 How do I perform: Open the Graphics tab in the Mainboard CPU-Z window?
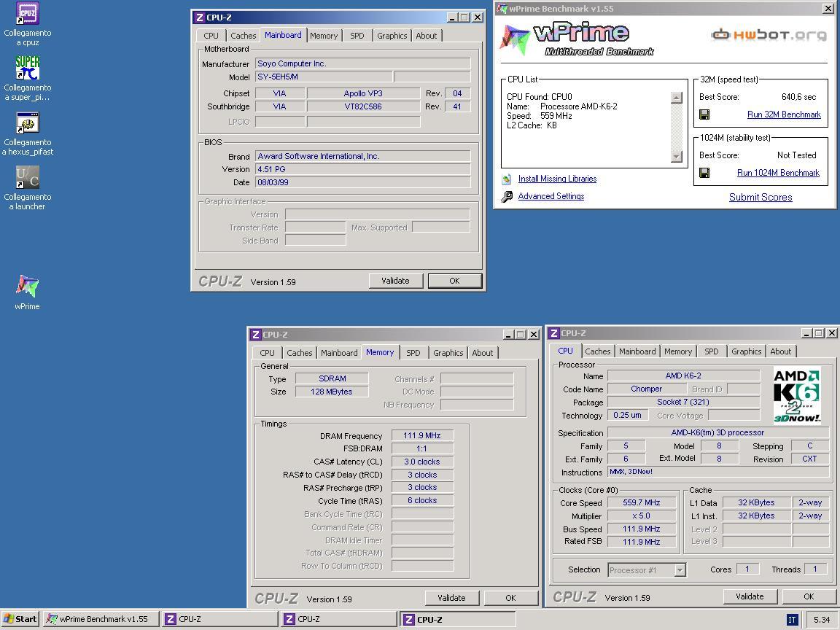[x=392, y=36]
